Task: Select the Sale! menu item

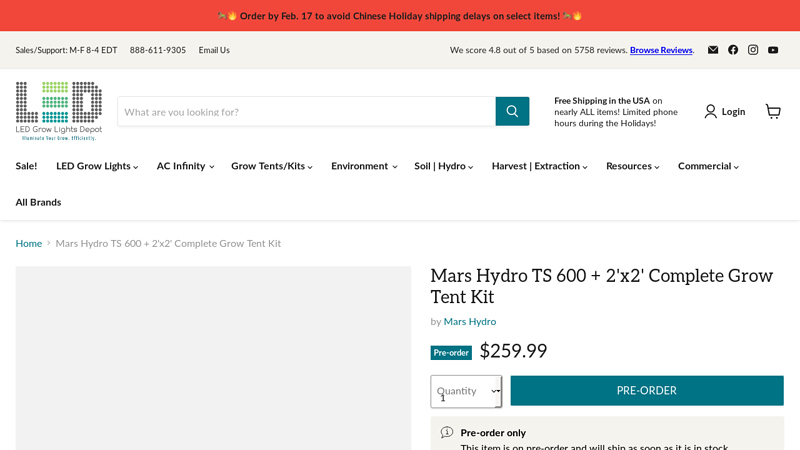Action: [27, 166]
